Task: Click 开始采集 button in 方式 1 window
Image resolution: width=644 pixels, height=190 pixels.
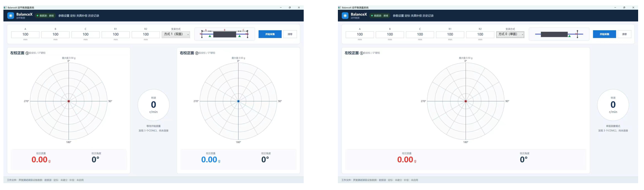Action: point(270,34)
